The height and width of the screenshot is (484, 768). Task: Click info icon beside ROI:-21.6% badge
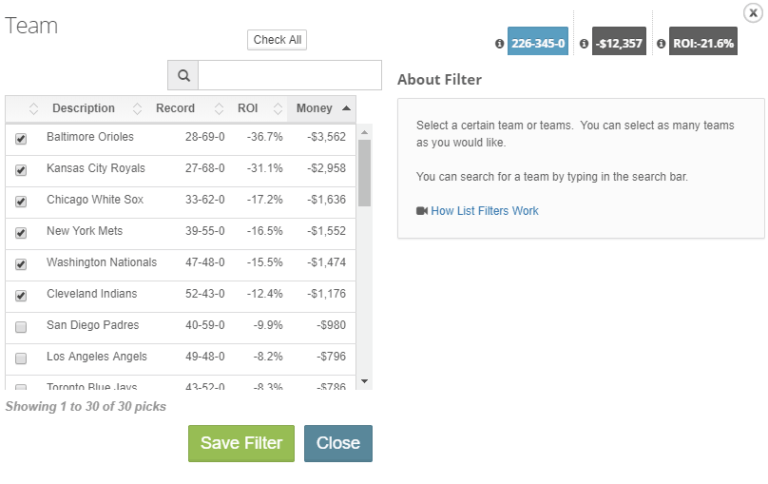661,44
